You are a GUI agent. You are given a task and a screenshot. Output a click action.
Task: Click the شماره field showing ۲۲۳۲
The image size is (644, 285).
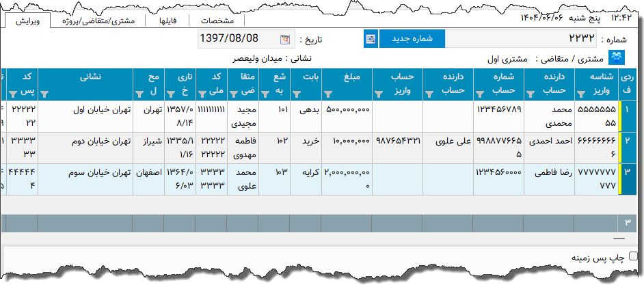point(521,39)
